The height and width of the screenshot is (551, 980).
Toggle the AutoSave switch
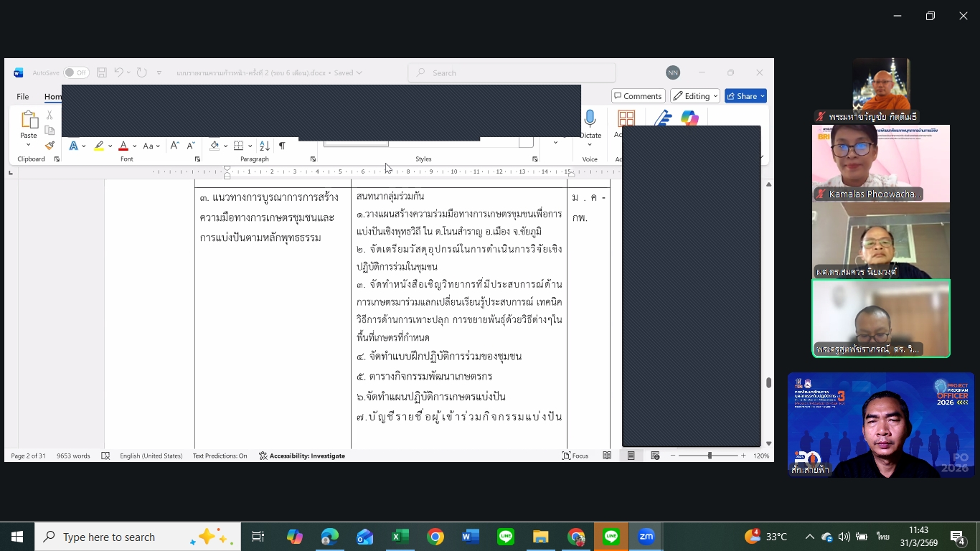tap(76, 72)
